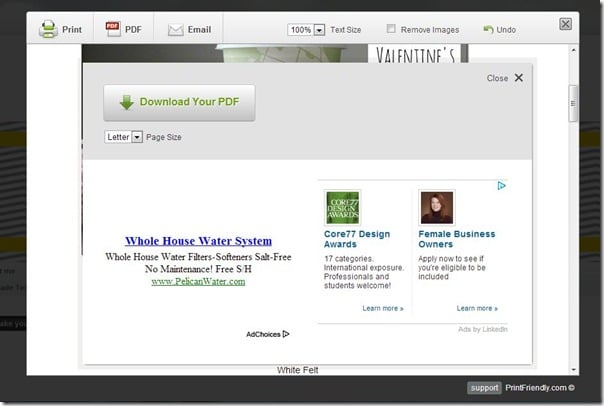Choose the PDF toolbar label
Screen dimensions: 604x406
133,30
